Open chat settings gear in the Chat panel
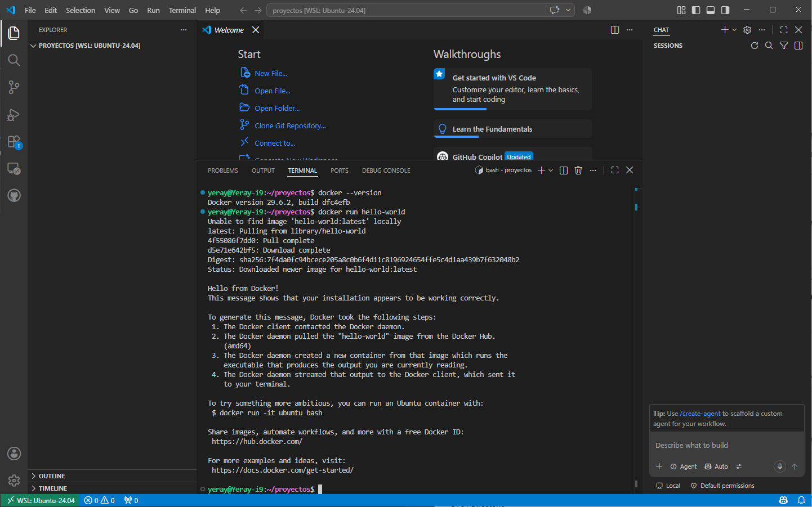The width and height of the screenshot is (812, 507). click(747, 30)
